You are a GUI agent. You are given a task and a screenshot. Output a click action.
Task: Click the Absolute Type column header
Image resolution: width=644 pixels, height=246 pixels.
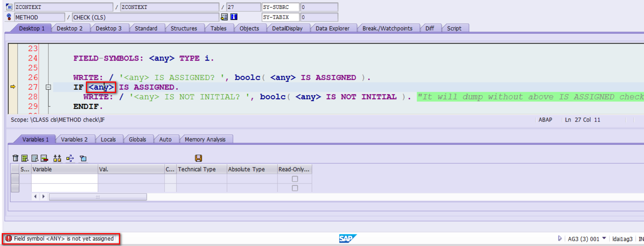(x=252, y=169)
